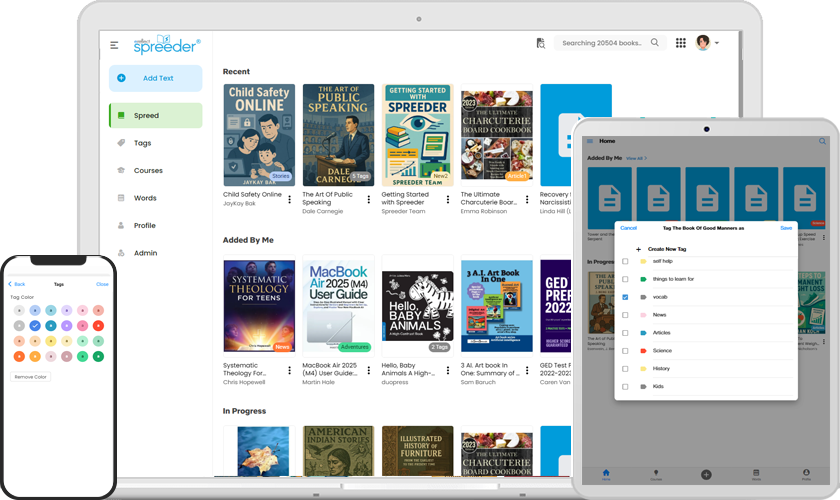Click the Admin icon in the sidebar
This screenshot has height=500, width=840.
(121, 253)
